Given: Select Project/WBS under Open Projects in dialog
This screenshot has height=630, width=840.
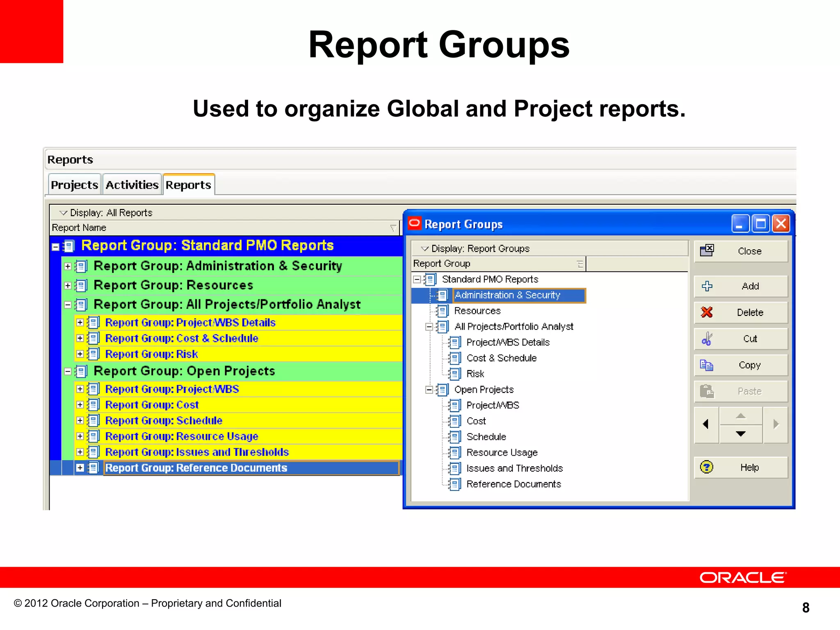Looking at the screenshot, I should pos(493,406).
